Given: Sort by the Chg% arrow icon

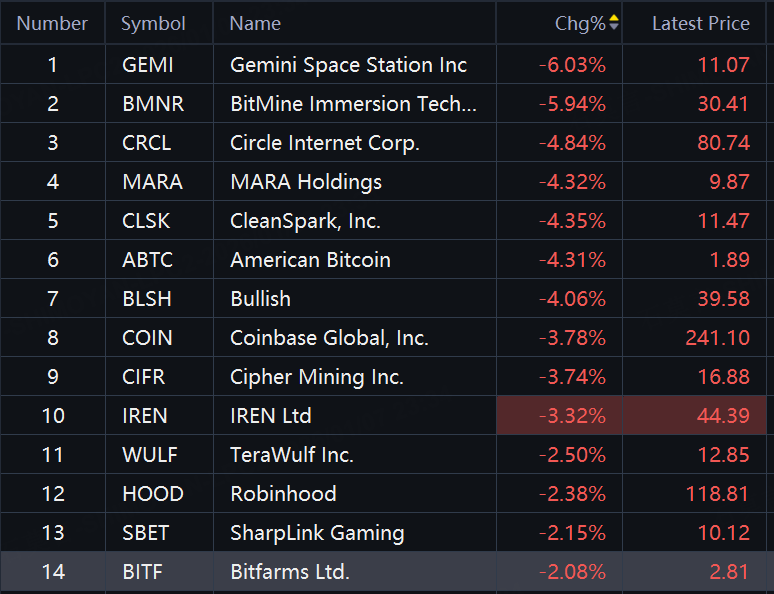Looking at the screenshot, I should coord(614,23).
